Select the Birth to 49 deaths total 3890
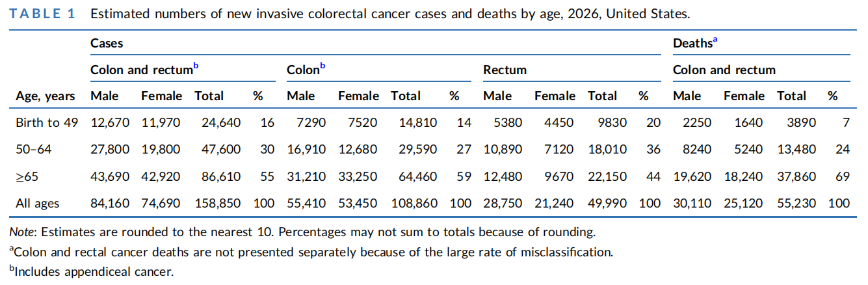 pos(802,122)
